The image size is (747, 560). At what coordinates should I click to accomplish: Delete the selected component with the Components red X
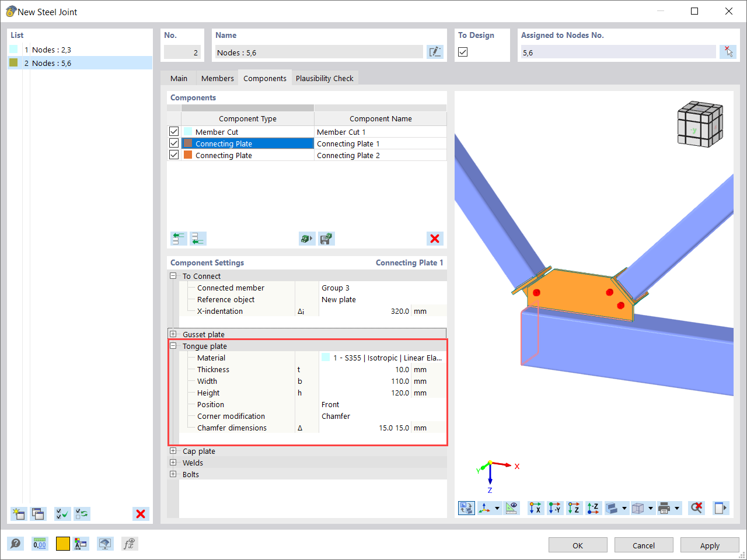coord(435,239)
